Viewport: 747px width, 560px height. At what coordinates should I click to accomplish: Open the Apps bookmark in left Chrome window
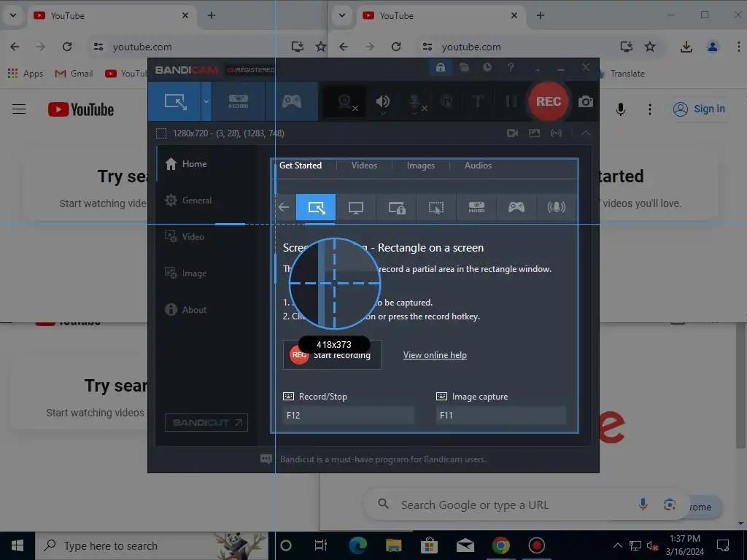point(26,74)
